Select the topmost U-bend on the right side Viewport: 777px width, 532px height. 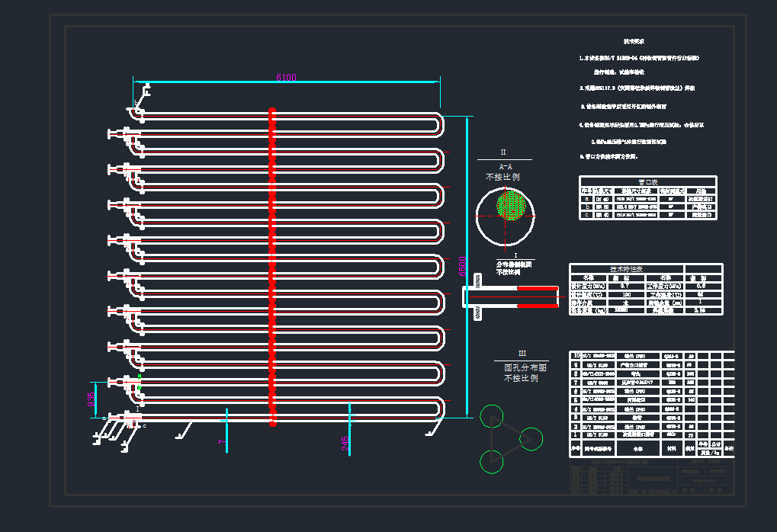(438, 125)
